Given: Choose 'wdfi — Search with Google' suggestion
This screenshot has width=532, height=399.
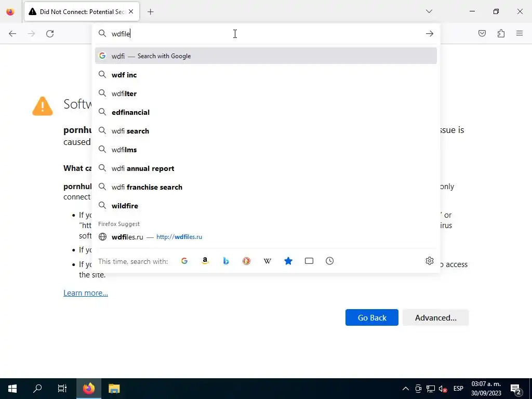Looking at the screenshot, I should pyautogui.click(x=266, y=56).
